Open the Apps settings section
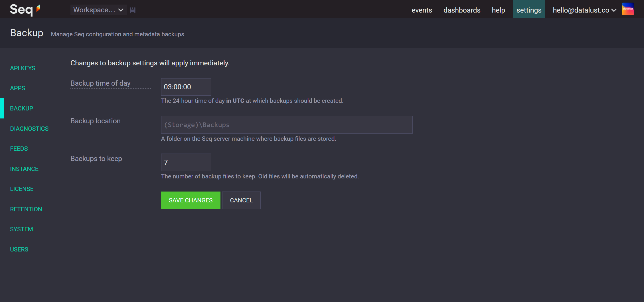 [17, 88]
